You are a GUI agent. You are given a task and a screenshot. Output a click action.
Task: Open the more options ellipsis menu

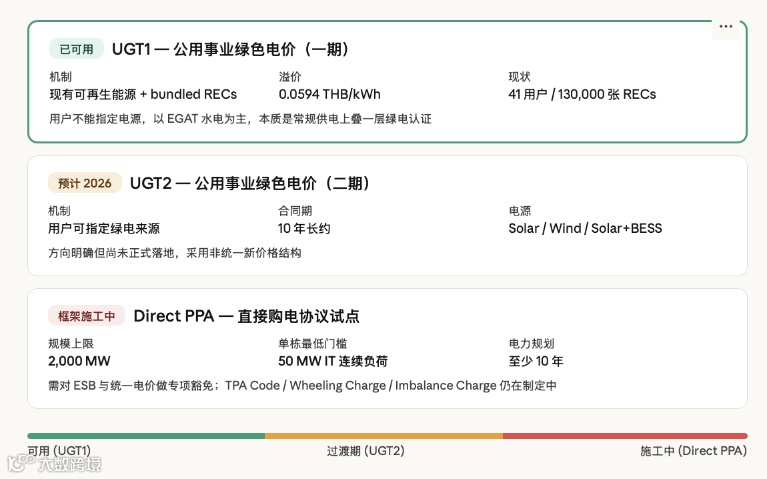click(x=726, y=27)
